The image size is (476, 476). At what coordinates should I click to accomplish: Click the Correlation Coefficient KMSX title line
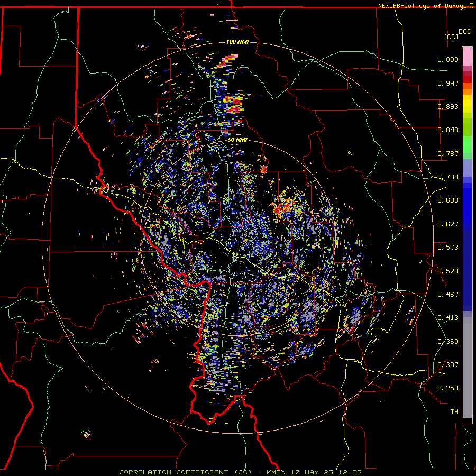tap(240, 472)
